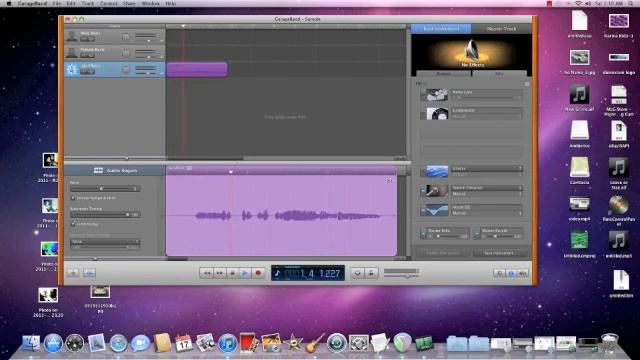Open the Track menu

[x=87, y=3]
